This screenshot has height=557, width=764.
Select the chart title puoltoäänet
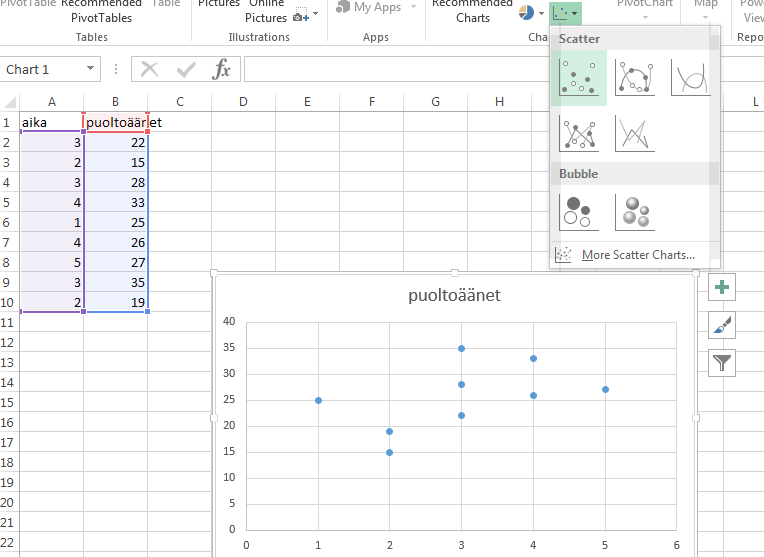[x=454, y=296]
